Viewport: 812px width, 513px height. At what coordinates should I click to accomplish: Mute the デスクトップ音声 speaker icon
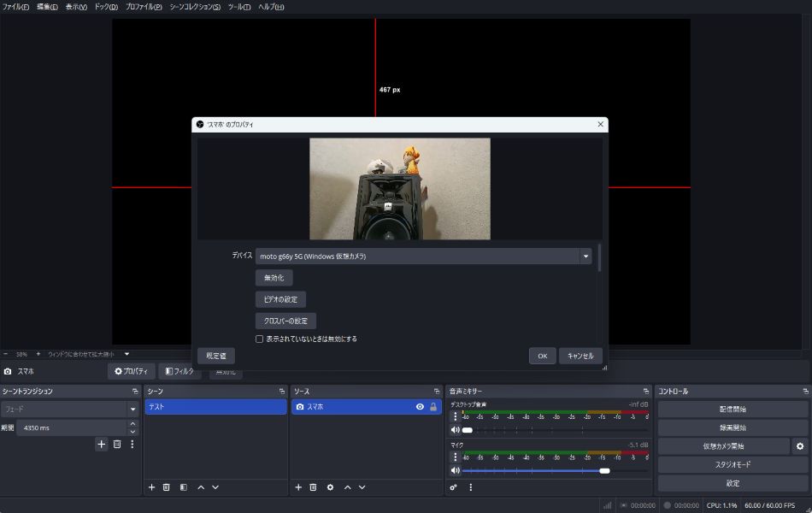pyautogui.click(x=455, y=430)
